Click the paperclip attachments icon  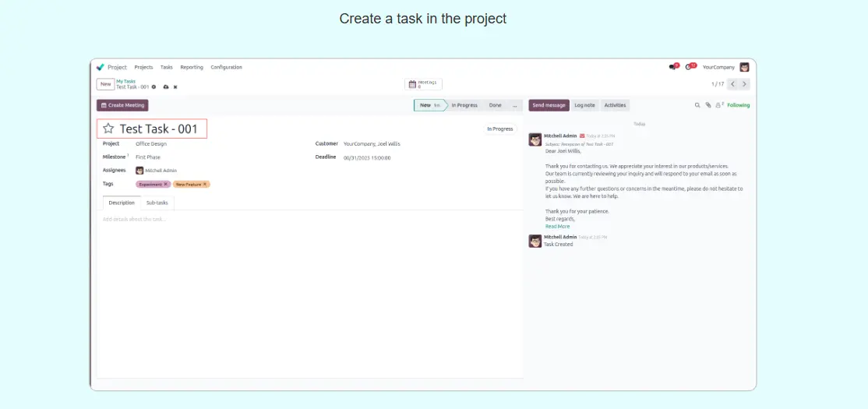[x=708, y=105]
